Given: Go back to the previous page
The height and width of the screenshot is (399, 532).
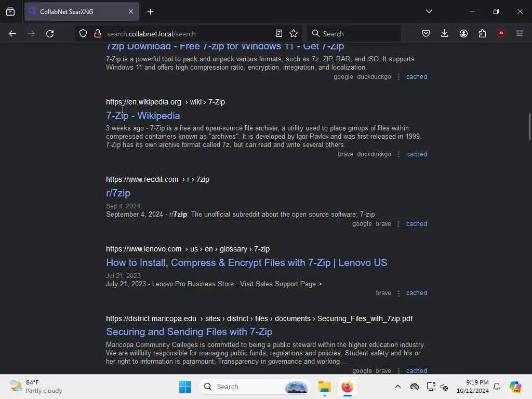Looking at the screenshot, I should point(12,34).
